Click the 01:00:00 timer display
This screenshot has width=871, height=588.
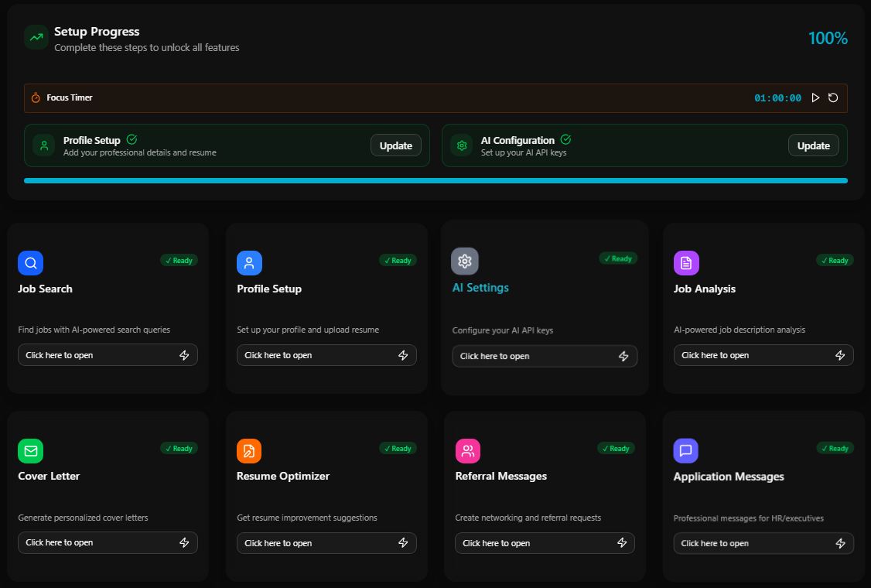tap(777, 97)
